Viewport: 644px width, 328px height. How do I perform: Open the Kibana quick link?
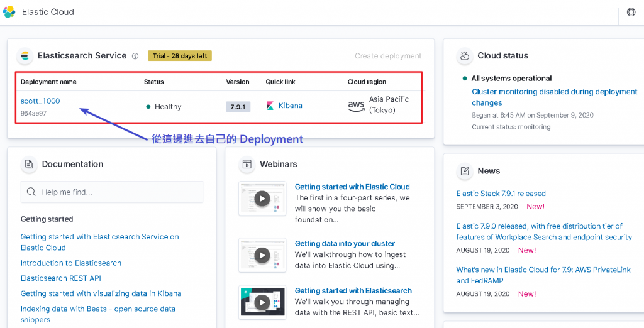(x=290, y=106)
